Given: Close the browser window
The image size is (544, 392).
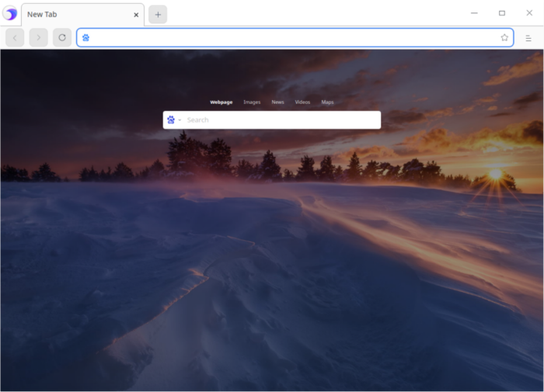Looking at the screenshot, I should coord(529,13).
